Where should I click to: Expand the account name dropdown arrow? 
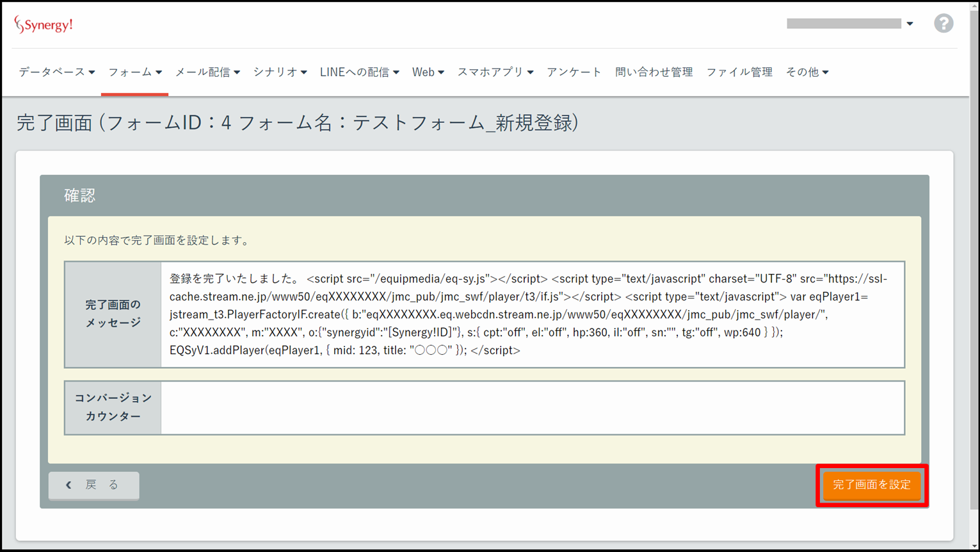[x=910, y=24]
